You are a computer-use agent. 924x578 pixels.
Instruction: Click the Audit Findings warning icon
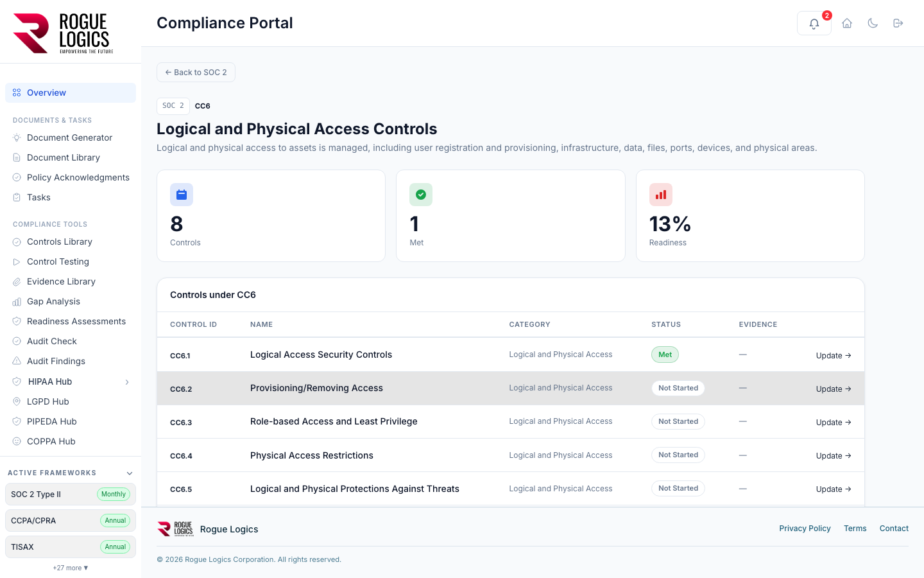[x=17, y=361]
